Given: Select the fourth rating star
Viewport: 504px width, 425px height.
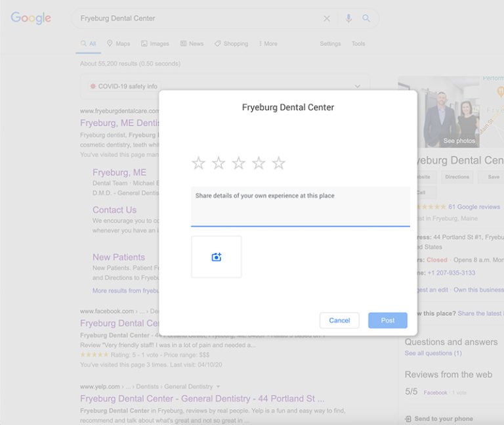Looking at the screenshot, I should tap(259, 163).
